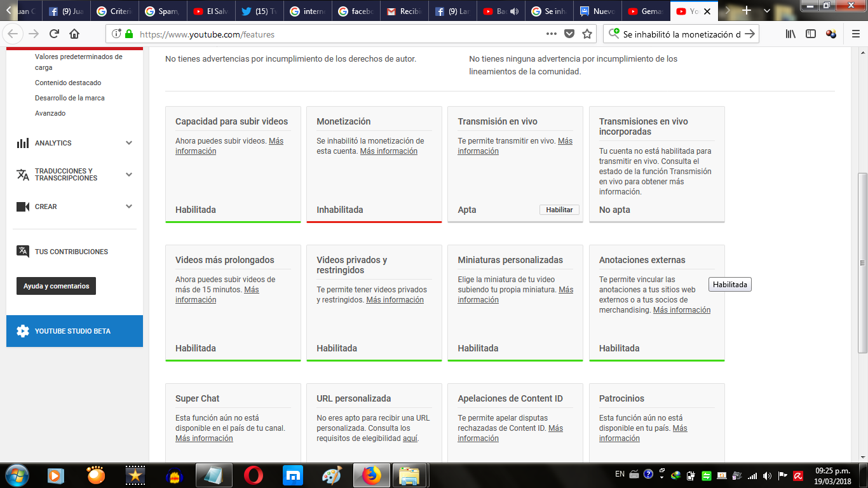Click the YouTube Studio Beta gear icon

23,331
